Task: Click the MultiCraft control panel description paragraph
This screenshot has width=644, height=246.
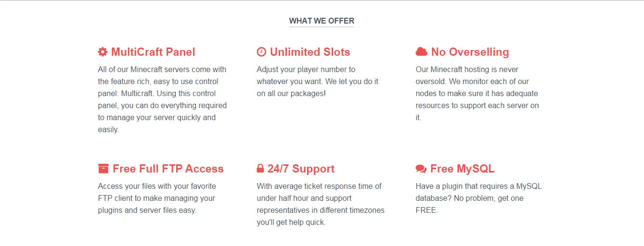Action: click(162, 99)
